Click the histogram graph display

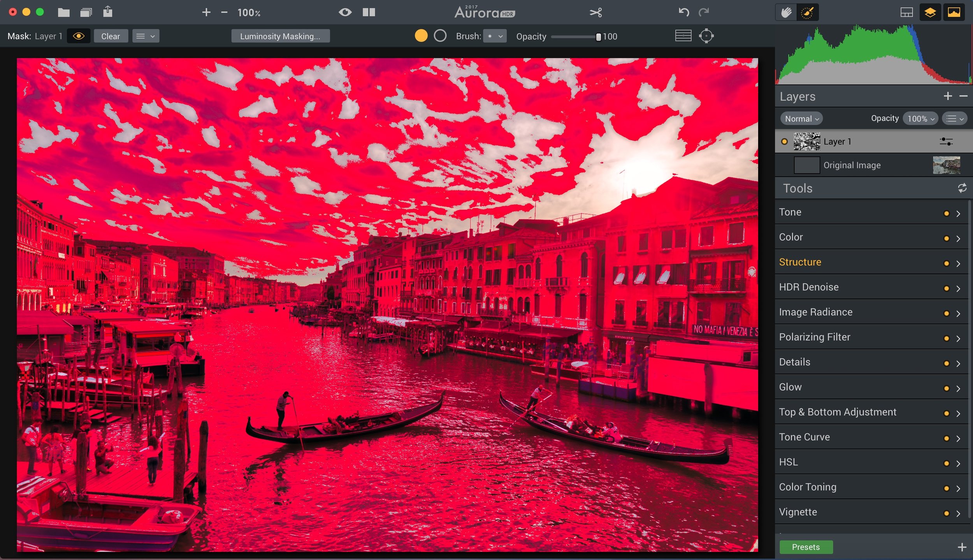[x=874, y=54]
